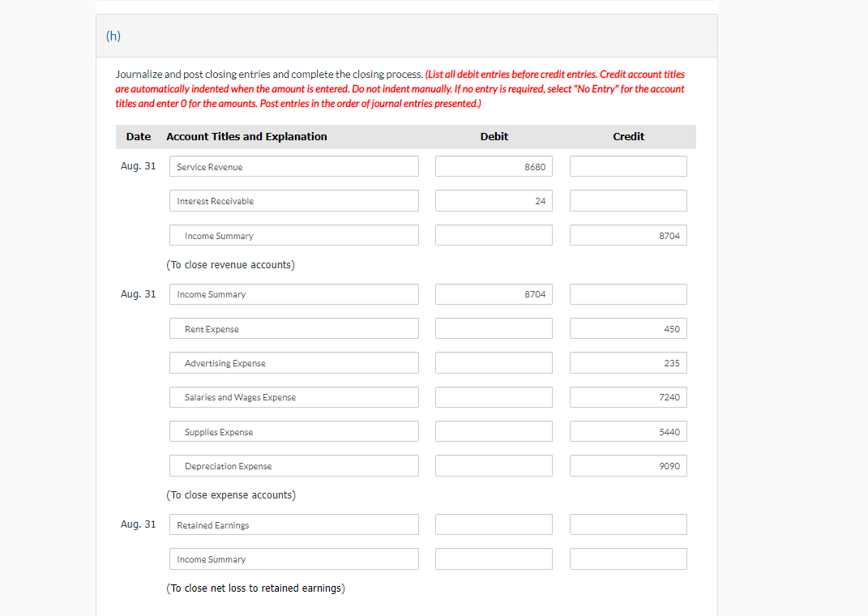Screen dimensions: 868x616
Task: Click the credit field showing 8704
Action: pyautogui.click(x=628, y=235)
